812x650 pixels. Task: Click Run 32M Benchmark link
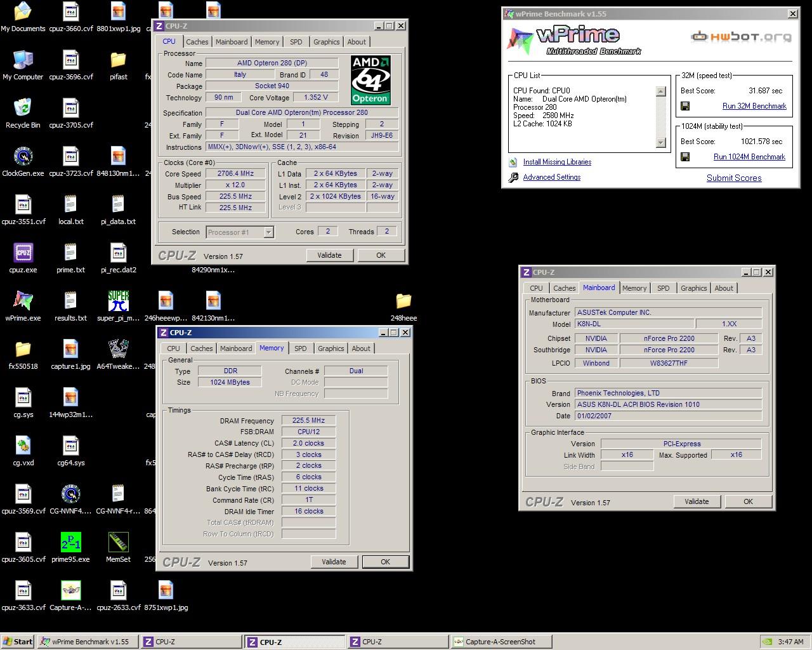(x=754, y=106)
